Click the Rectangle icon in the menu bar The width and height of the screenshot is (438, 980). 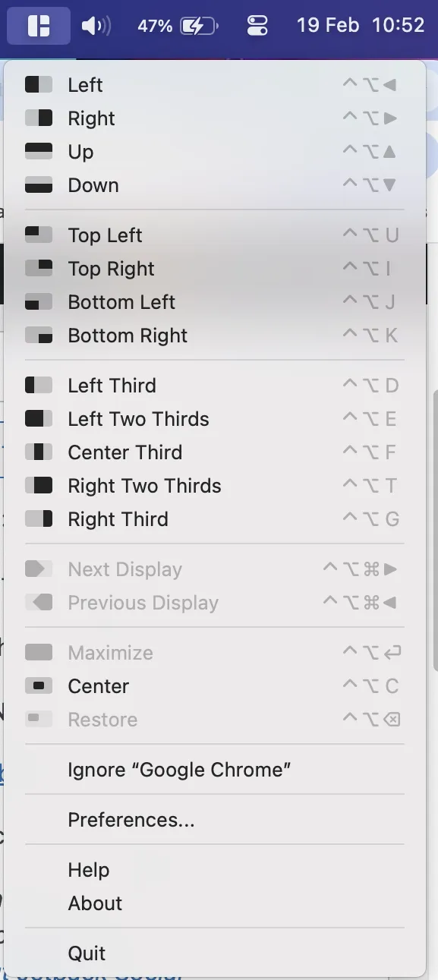pos(38,26)
